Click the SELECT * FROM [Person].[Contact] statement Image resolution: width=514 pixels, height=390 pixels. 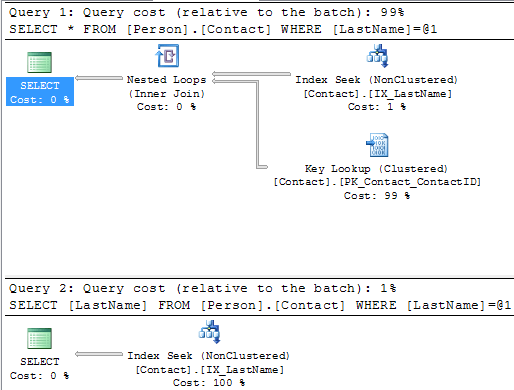click(223, 29)
